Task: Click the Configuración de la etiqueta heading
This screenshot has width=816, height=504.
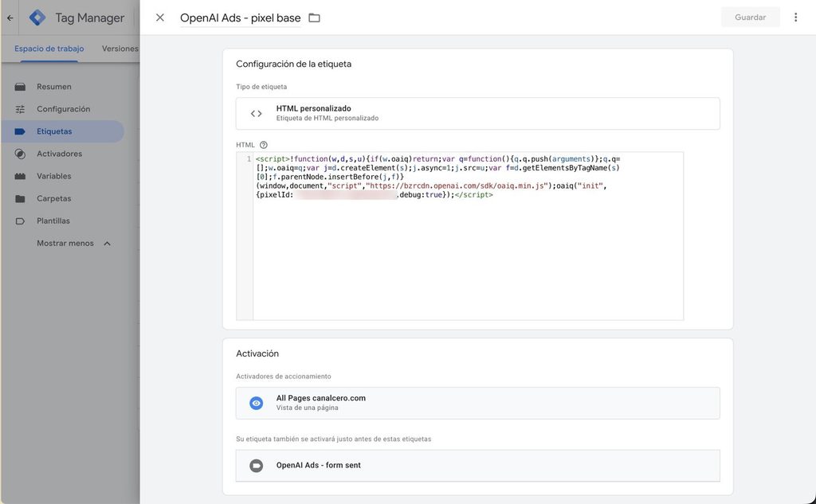Action: click(x=293, y=64)
